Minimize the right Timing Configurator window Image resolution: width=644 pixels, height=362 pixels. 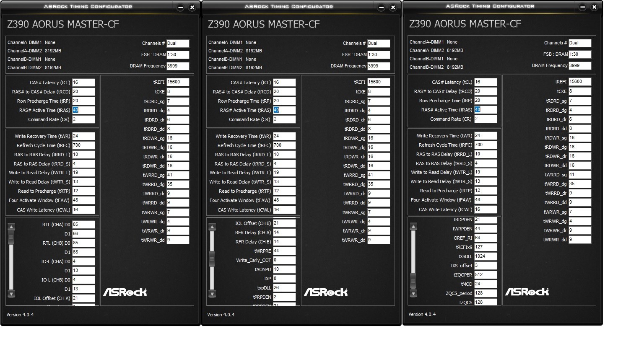[582, 7]
